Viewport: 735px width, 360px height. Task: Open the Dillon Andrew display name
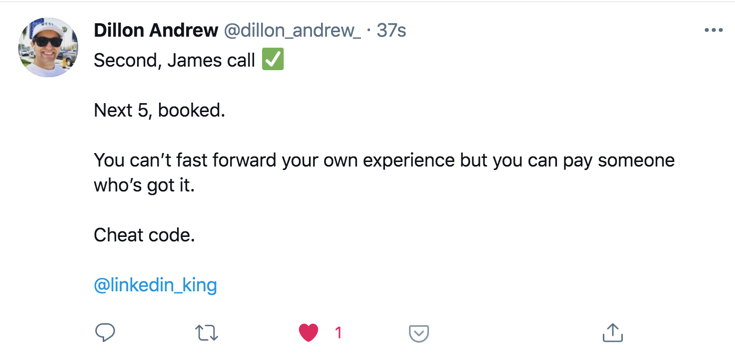156,31
